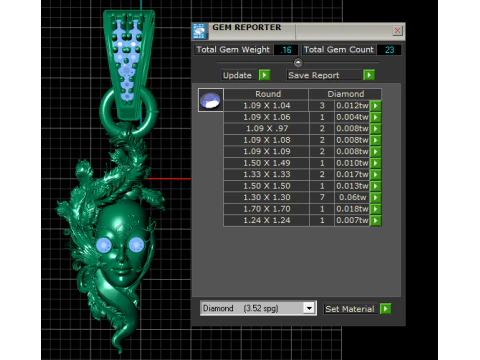Click the 0.017tw weight cell
Image resolution: width=480 pixels, height=360 pixels.
(352, 175)
